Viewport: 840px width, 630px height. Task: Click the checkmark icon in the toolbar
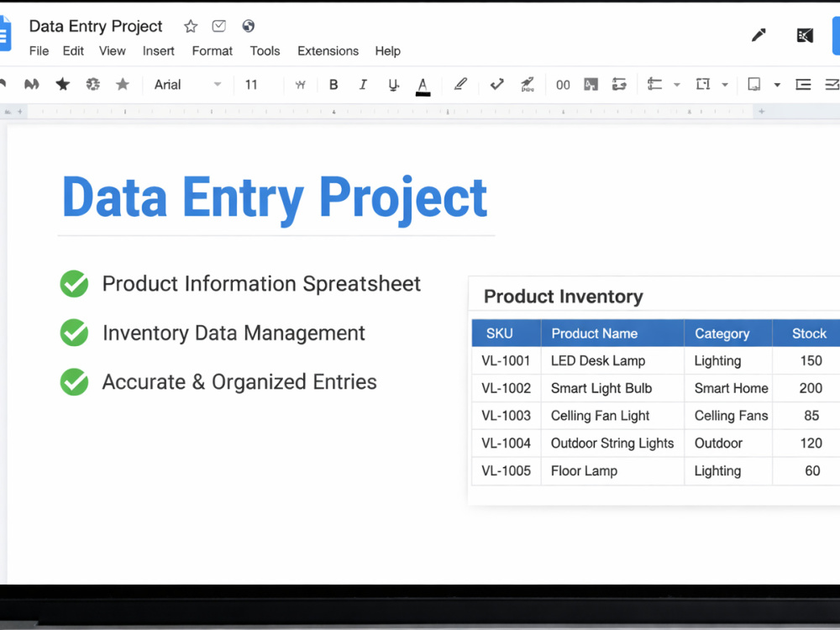[x=496, y=84]
